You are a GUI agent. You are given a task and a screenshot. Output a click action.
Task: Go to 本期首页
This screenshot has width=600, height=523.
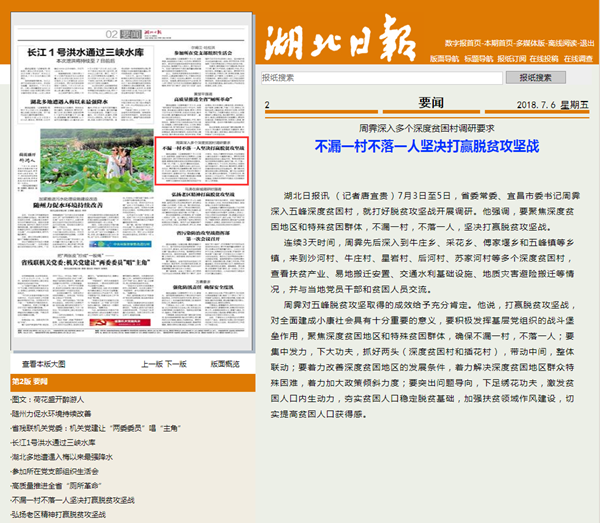(x=499, y=43)
